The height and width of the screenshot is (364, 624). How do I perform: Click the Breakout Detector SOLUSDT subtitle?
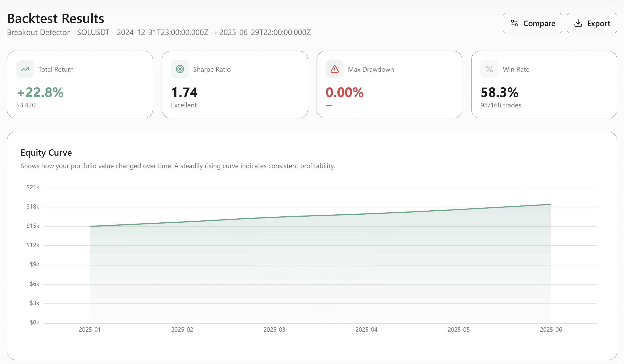tap(159, 32)
